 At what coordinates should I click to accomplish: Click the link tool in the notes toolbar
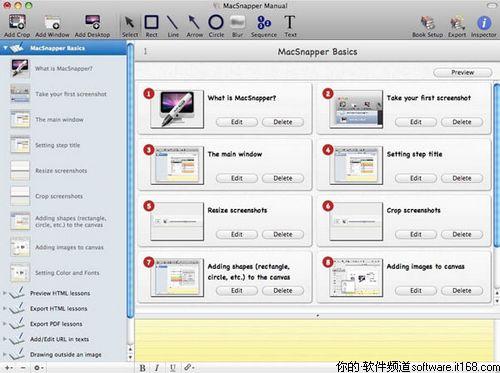pos(189,367)
